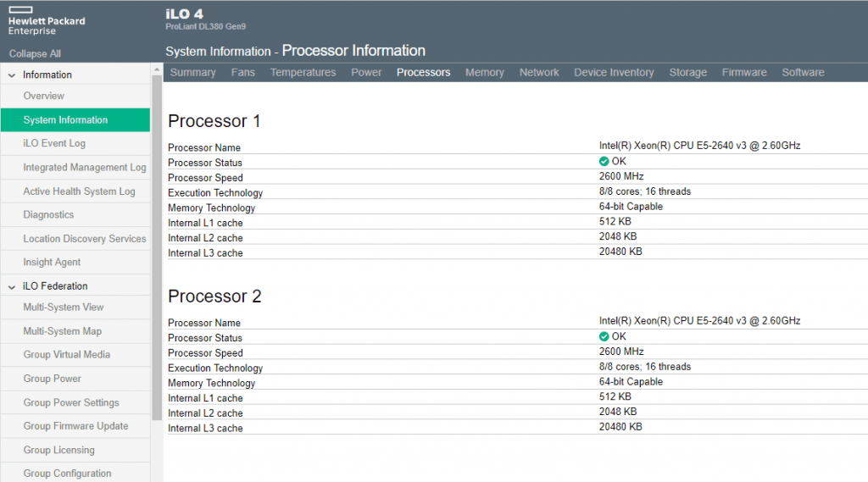
Task: Click the Hewlett Packard Enterprise logo
Action: click(47, 21)
